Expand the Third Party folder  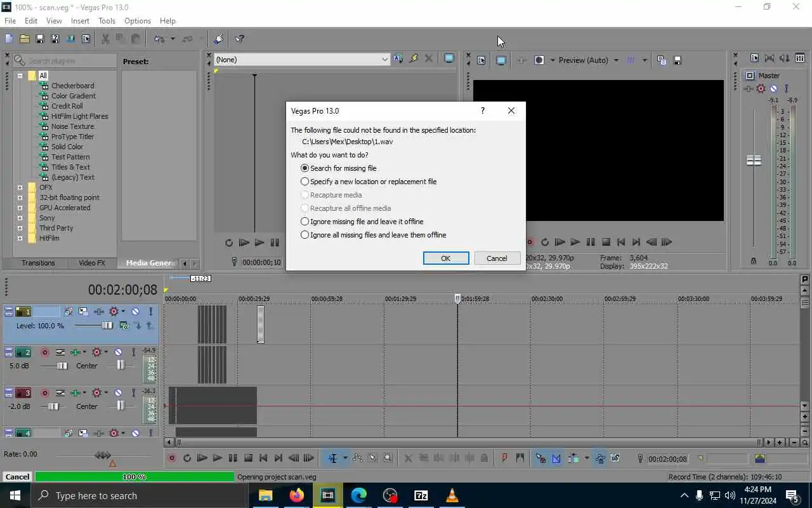pos(20,228)
